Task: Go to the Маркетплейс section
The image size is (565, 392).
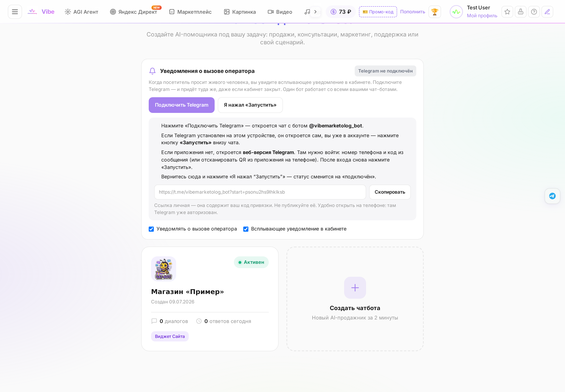Action: click(x=190, y=12)
